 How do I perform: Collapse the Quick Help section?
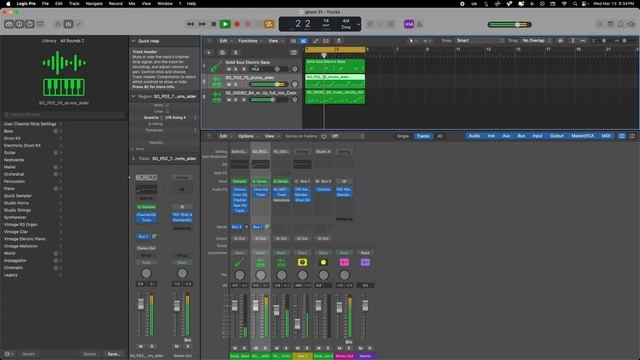[133, 41]
